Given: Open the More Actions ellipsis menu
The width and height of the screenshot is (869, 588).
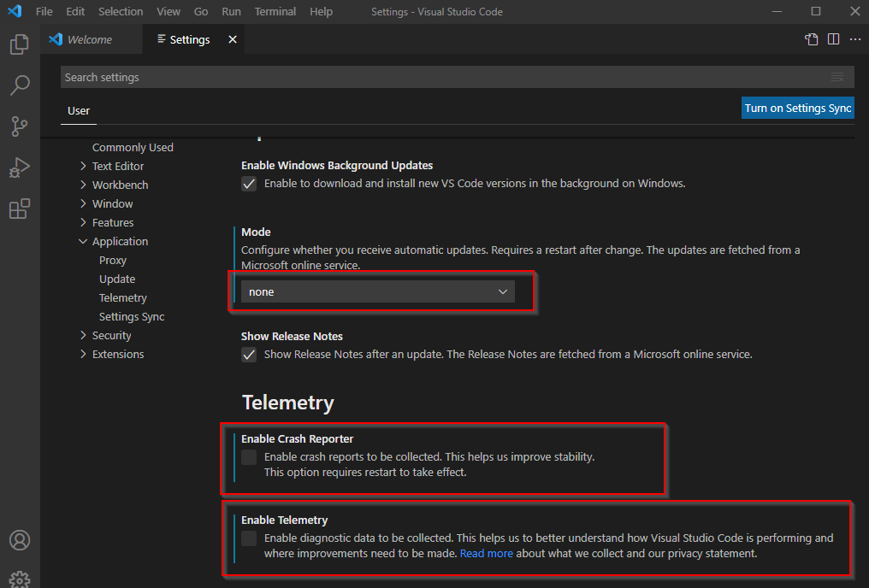Looking at the screenshot, I should [855, 39].
